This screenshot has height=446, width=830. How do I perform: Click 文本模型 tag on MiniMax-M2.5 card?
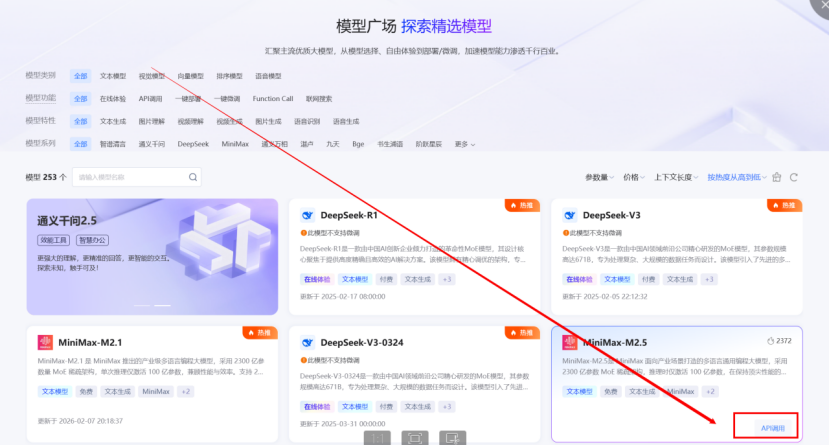point(579,392)
